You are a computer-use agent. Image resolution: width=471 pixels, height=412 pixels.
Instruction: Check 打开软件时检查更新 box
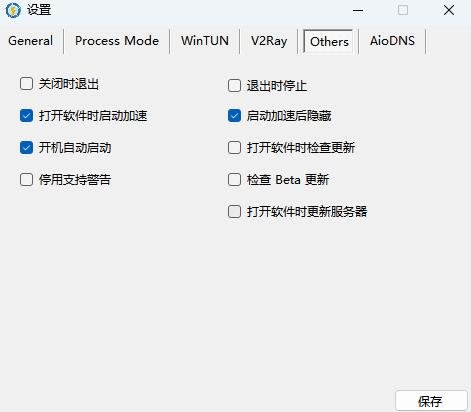(x=234, y=148)
